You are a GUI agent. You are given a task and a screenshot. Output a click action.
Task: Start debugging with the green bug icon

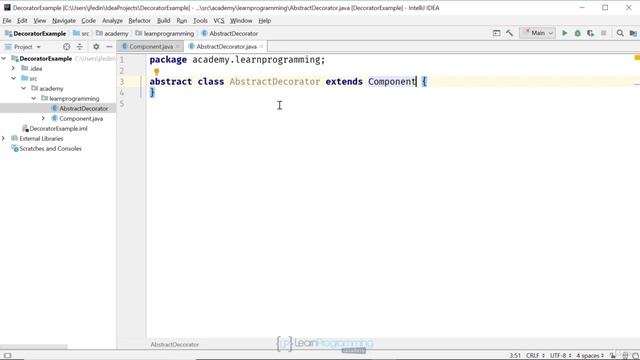click(578, 33)
